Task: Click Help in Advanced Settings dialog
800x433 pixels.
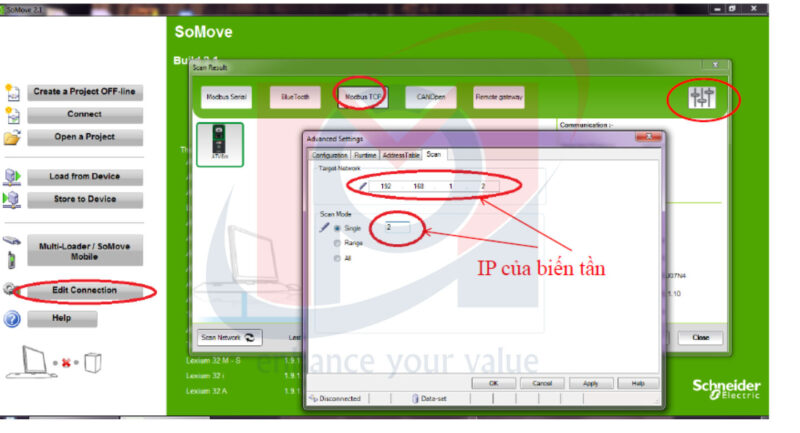Action: click(x=638, y=384)
